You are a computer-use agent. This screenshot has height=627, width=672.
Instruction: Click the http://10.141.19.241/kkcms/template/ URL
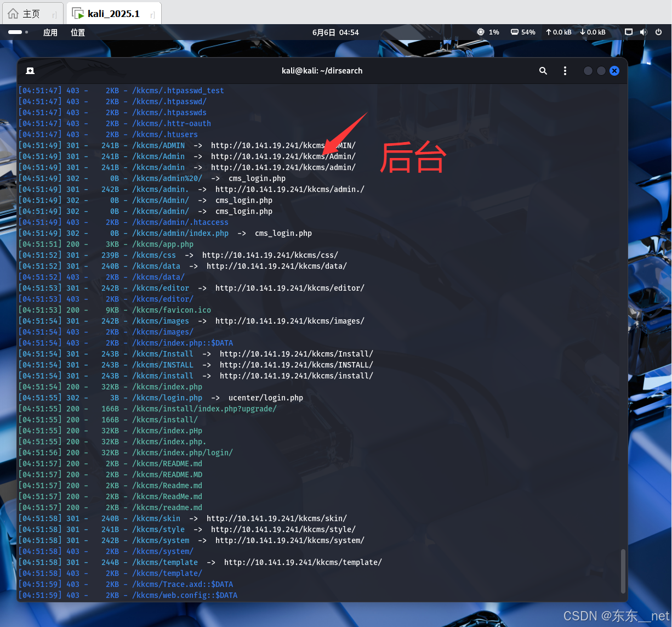303,562
